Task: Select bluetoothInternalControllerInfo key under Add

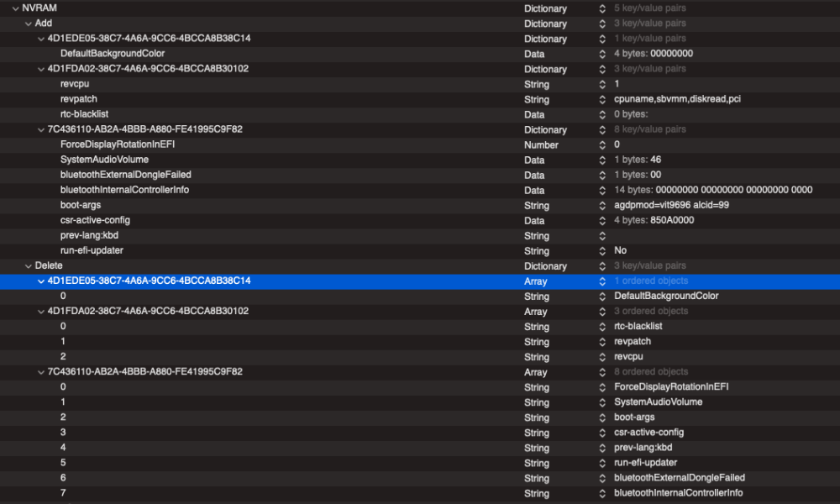Action: (124, 190)
